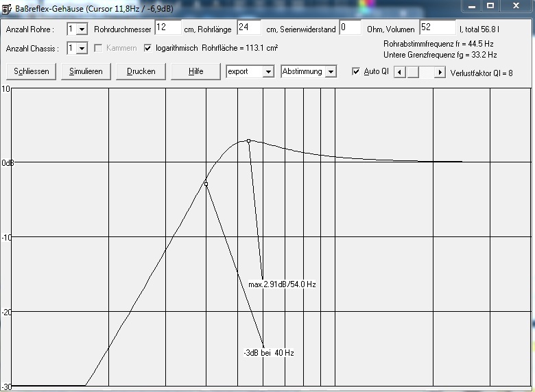
Task: Click the Serienwiderstand input field
Action: pyautogui.click(x=350, y=27)
